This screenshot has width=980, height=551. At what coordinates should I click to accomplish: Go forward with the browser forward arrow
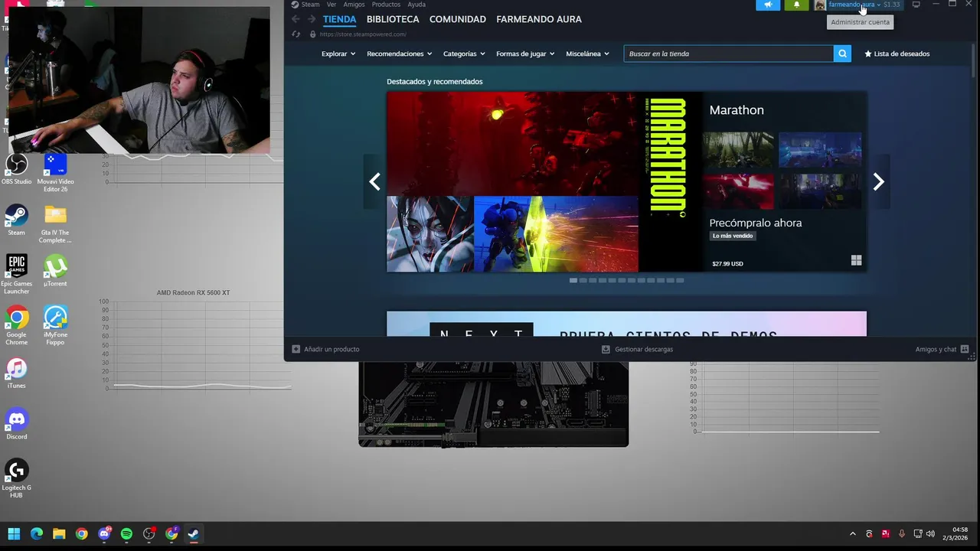[x=312, y=19]
